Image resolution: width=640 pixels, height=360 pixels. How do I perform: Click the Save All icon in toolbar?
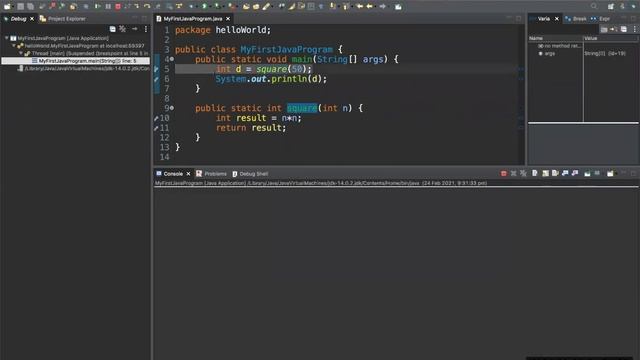point(31,7)
